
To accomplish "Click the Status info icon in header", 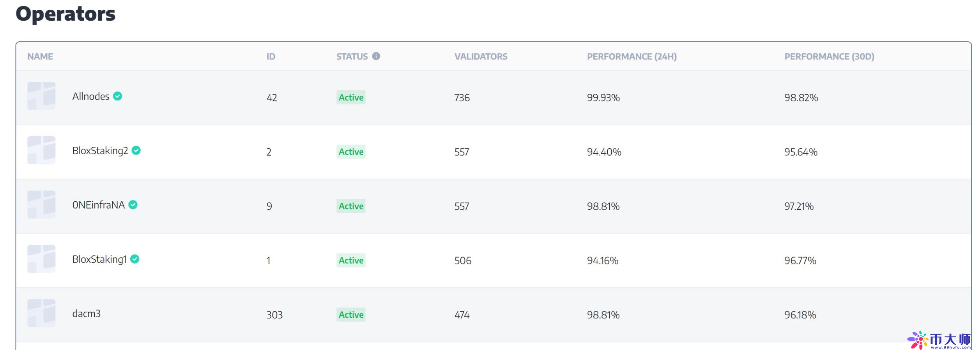I will click(376, 56).
